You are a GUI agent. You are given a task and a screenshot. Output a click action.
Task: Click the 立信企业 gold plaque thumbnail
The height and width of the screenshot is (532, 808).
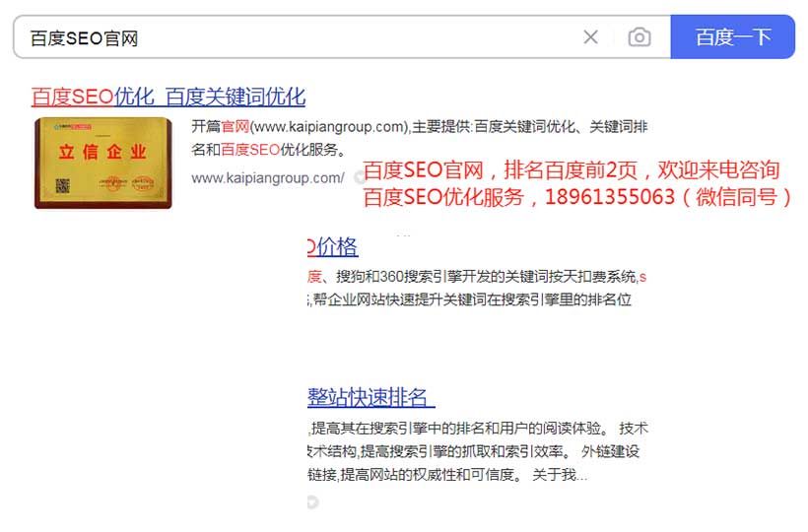[x=102, y=163]
